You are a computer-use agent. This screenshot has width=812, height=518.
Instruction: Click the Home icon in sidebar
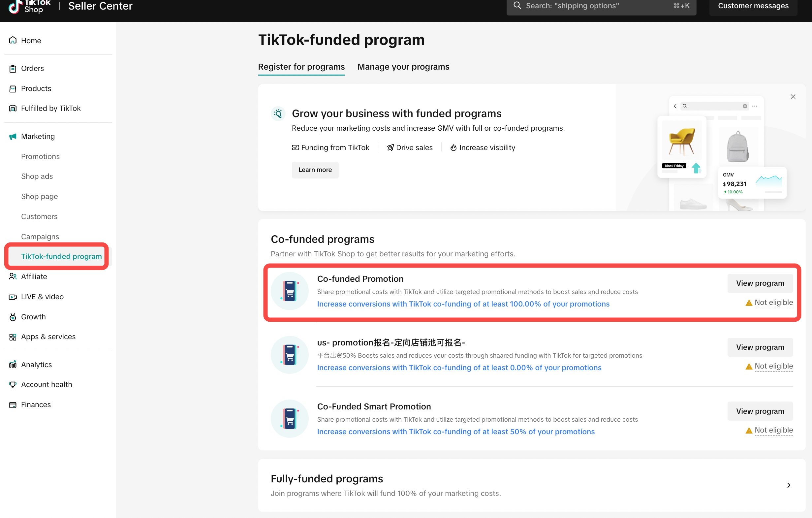pos(13,41)
